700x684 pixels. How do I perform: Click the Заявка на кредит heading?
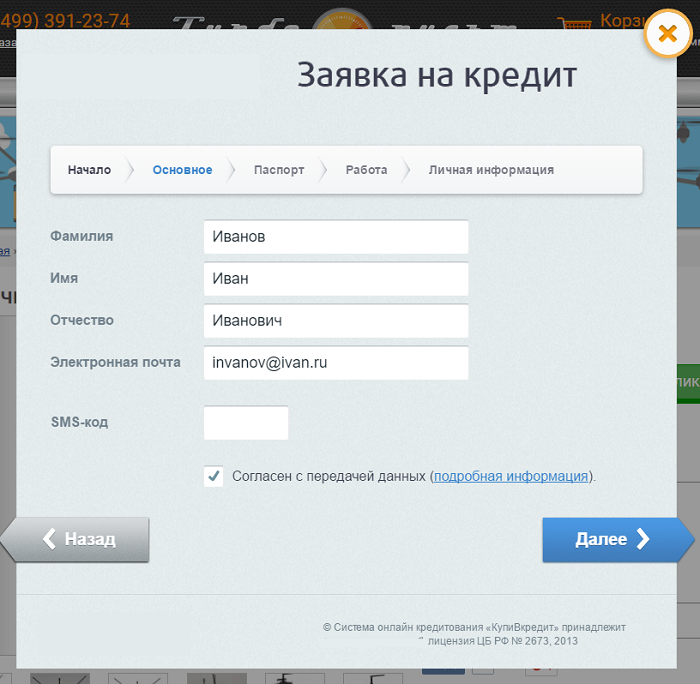pos(437,75)
